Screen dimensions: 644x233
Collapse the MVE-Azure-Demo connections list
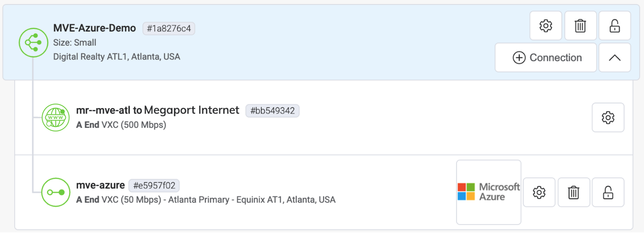615,58
